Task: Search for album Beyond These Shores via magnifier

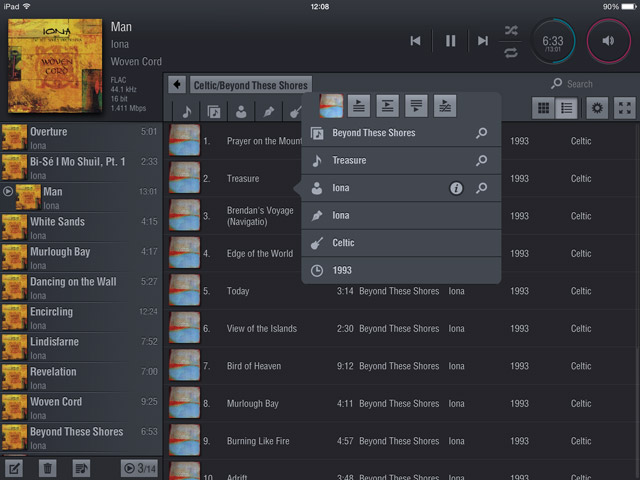Action: tap(481, 133)
